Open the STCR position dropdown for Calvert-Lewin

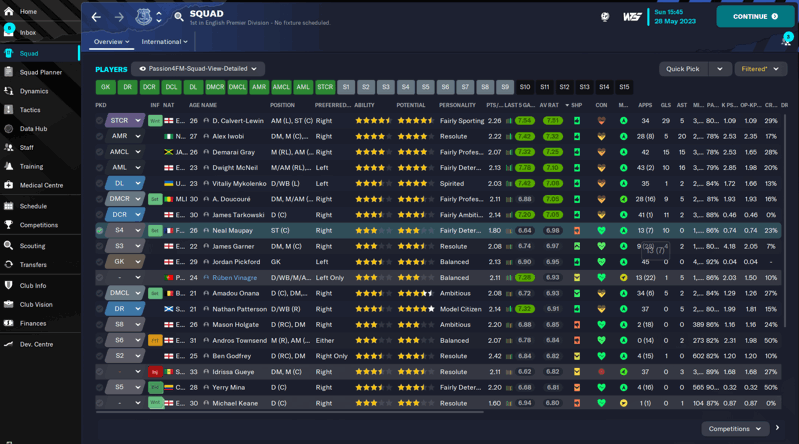[125, 121]
